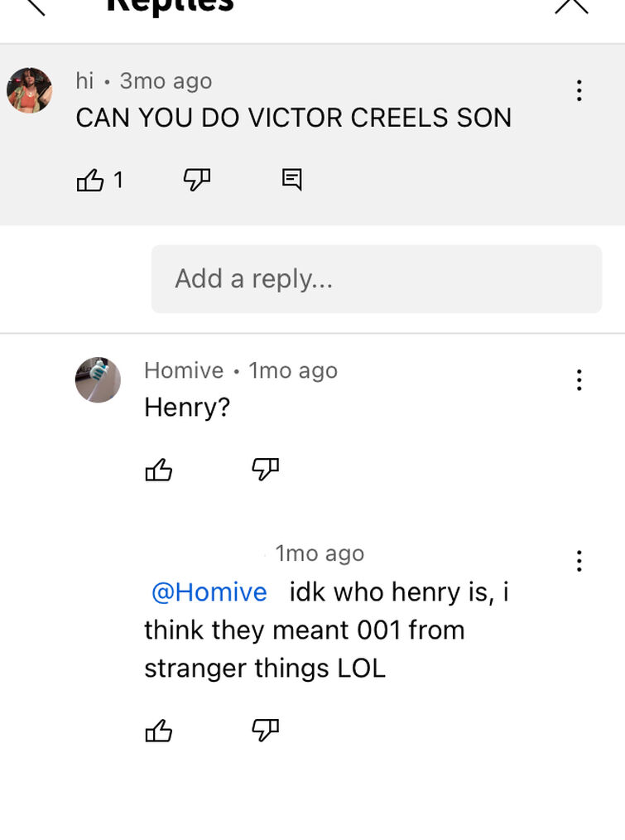Close the Replies panel
The image size is (625, 840).
[571, 7]
